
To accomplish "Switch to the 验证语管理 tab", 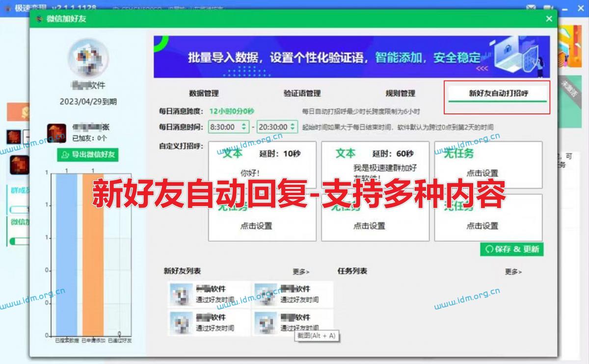I will point(302,93).
